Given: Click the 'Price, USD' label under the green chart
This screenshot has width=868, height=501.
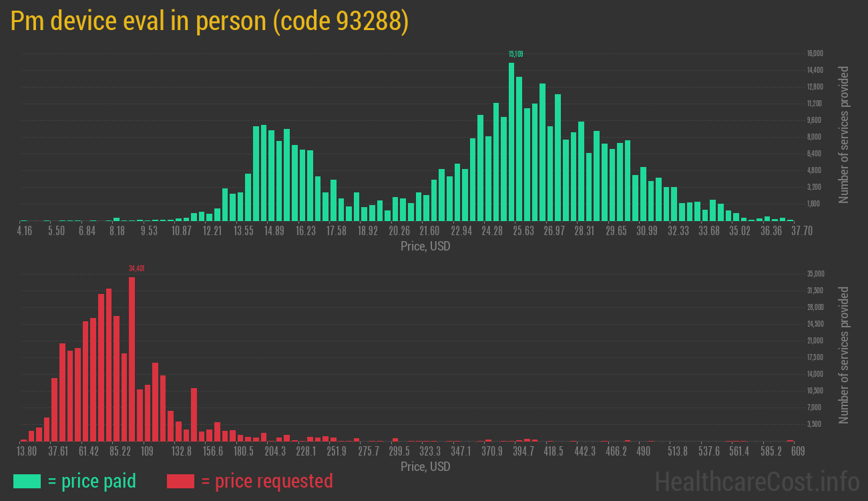Looking at the screenshot, I should [x=425, y=246].
